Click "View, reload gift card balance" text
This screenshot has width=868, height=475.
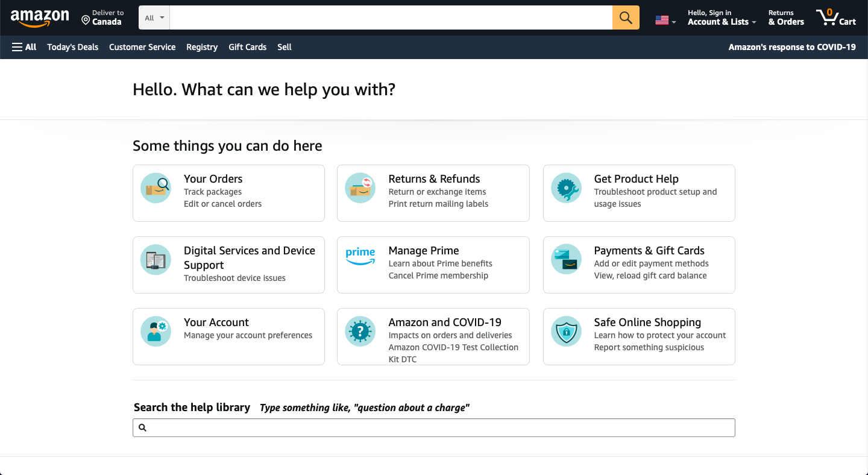click(x=650, y=275)
